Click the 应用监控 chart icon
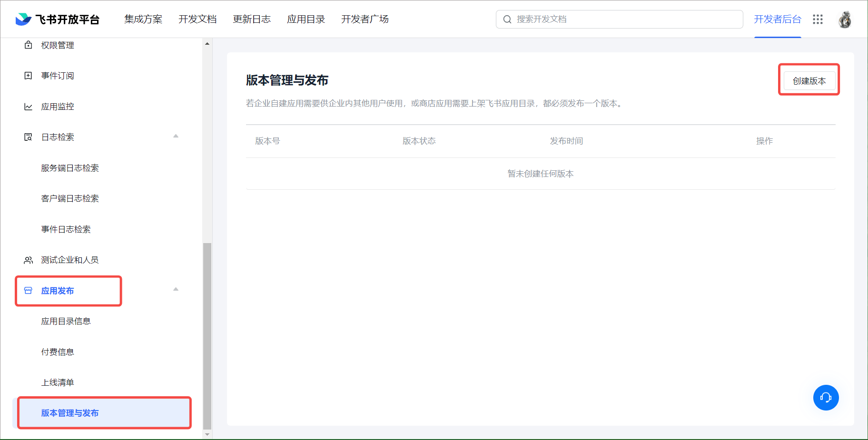This screenshot has height=440, width=868. tap(29, 107)
